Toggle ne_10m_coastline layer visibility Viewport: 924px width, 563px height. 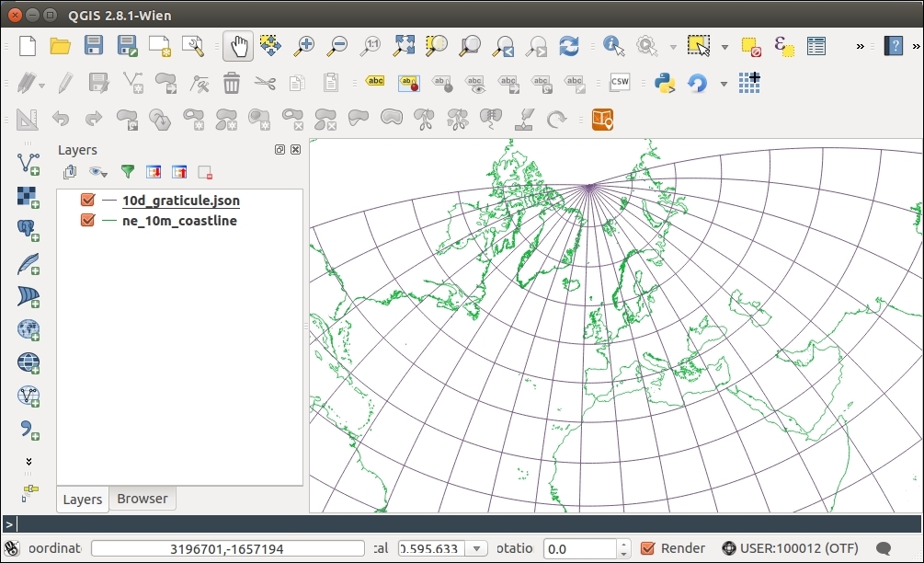[88, 220]
